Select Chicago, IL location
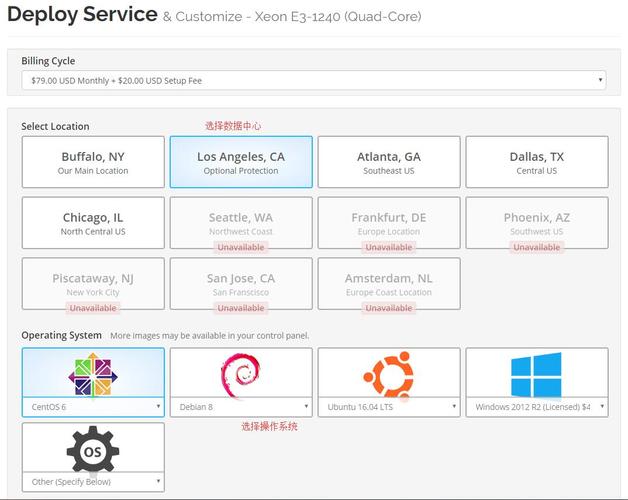628x500 pixels. [93, 223]
